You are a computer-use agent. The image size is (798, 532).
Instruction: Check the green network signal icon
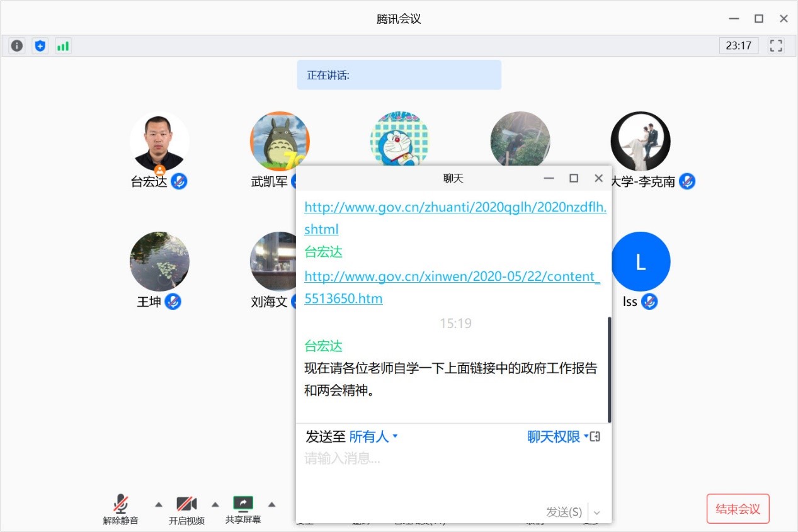[x=63, y=45]
